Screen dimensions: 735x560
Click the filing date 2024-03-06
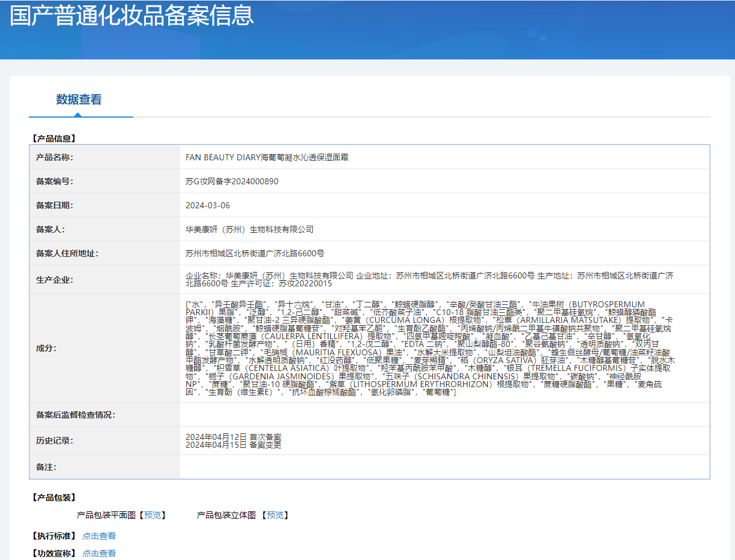click(x=208, y=205)
